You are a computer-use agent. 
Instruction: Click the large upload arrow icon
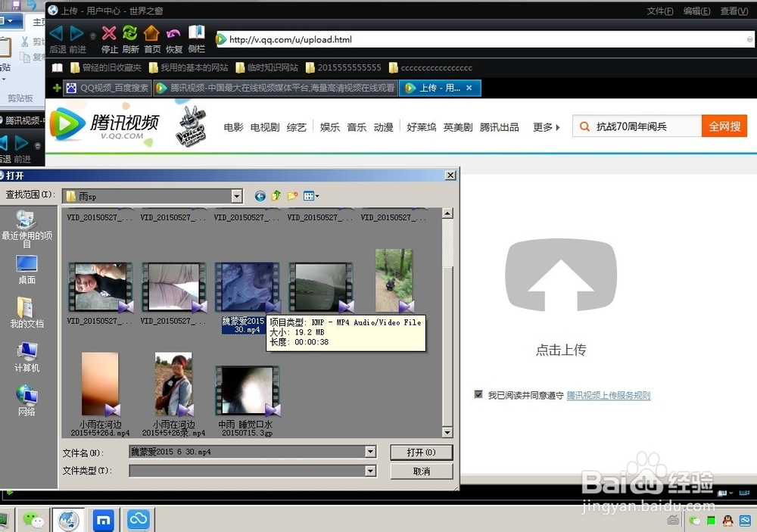point(560,275)
